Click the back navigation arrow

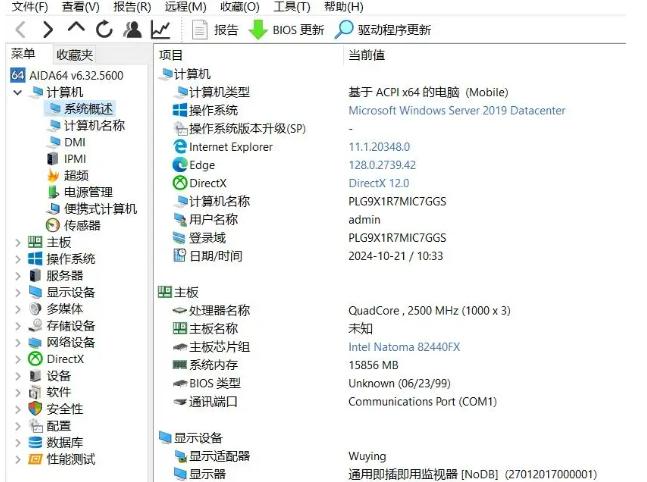20,30
